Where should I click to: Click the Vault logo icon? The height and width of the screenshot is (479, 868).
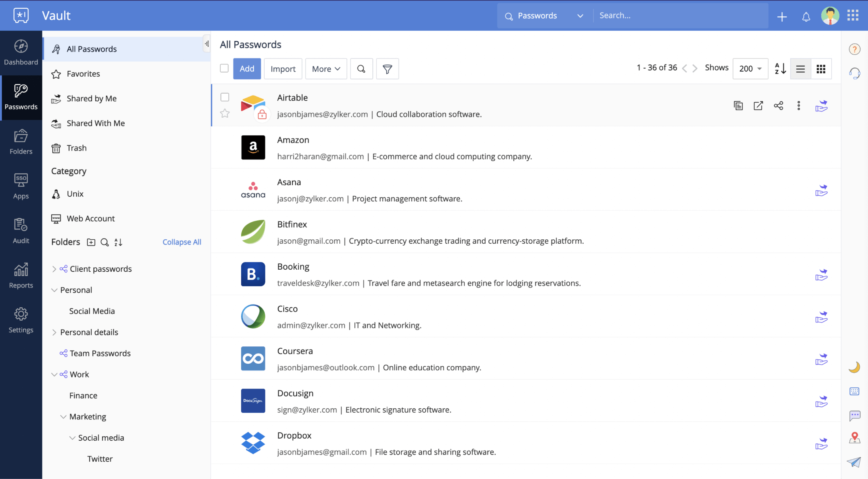tap(21, 15)
